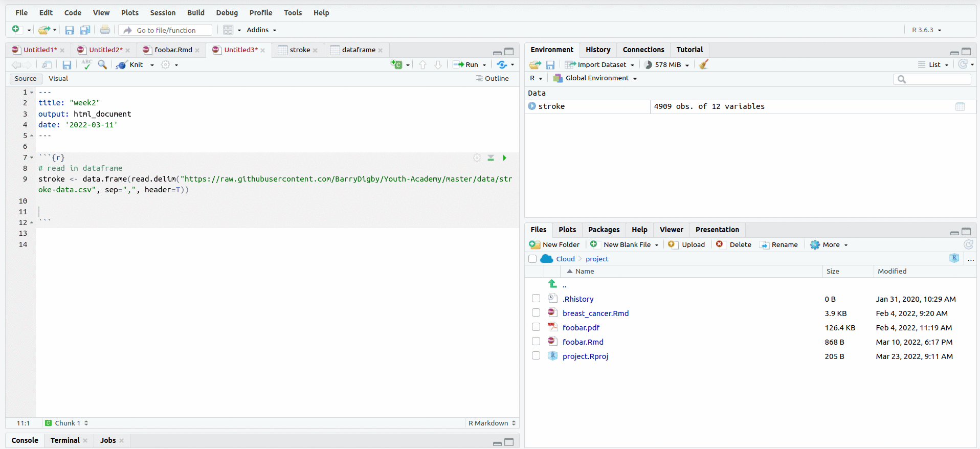Click the Cloud breadcrumb link
980x449 pixels.
565,259
